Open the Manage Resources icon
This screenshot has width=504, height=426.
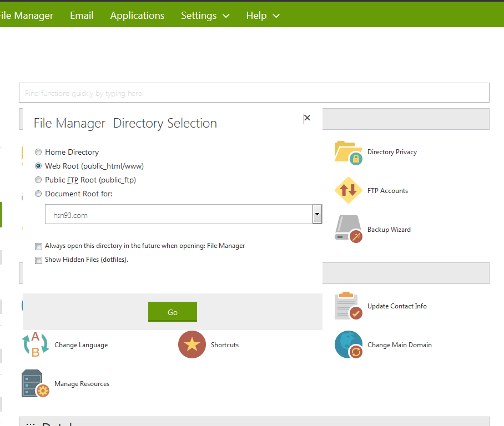36,384
